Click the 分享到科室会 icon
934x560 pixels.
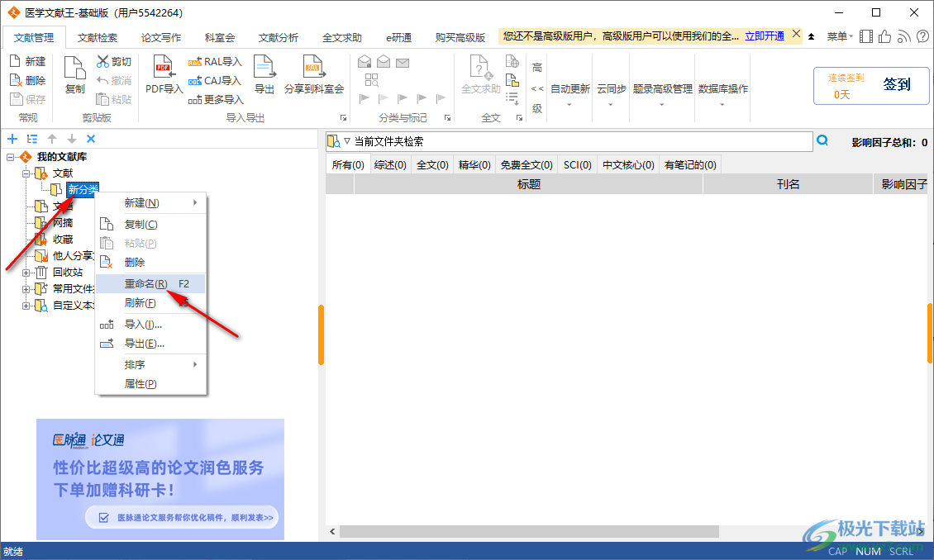[x=313, y=67]
